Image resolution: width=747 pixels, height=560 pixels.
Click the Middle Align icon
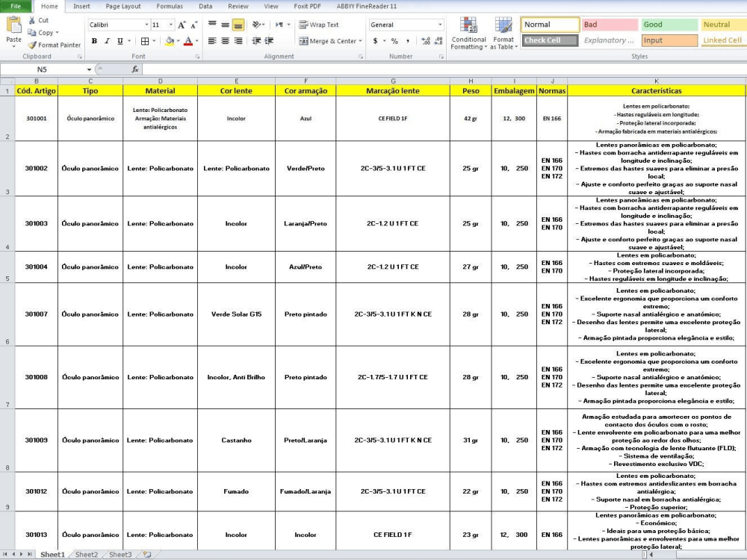[225, 25]
